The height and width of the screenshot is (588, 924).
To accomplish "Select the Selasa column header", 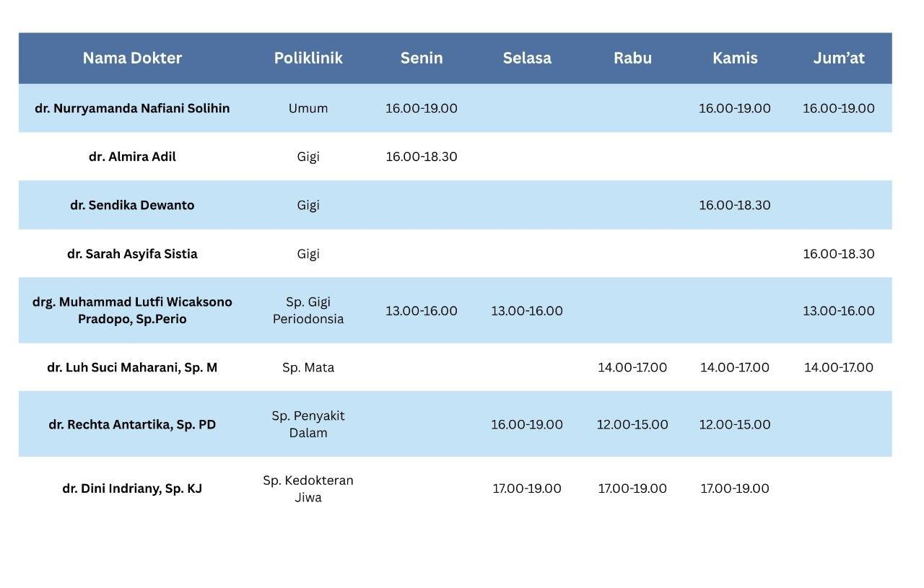I will tap(527, 58).
